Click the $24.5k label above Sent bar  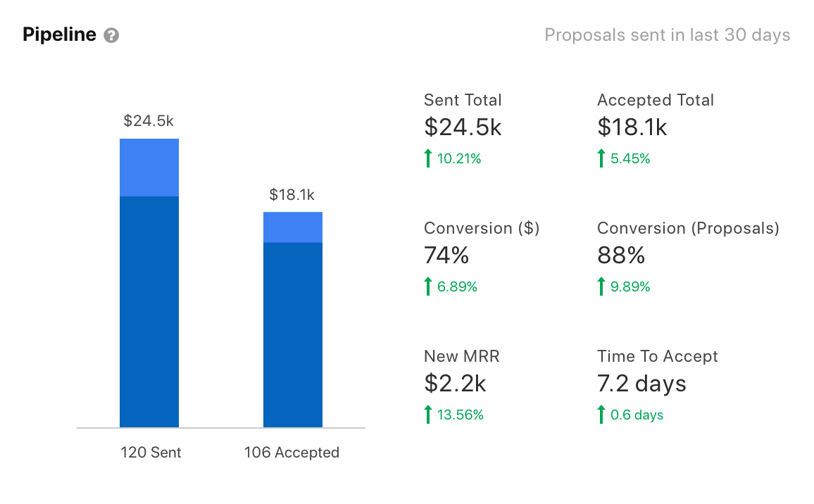point(149,120)
